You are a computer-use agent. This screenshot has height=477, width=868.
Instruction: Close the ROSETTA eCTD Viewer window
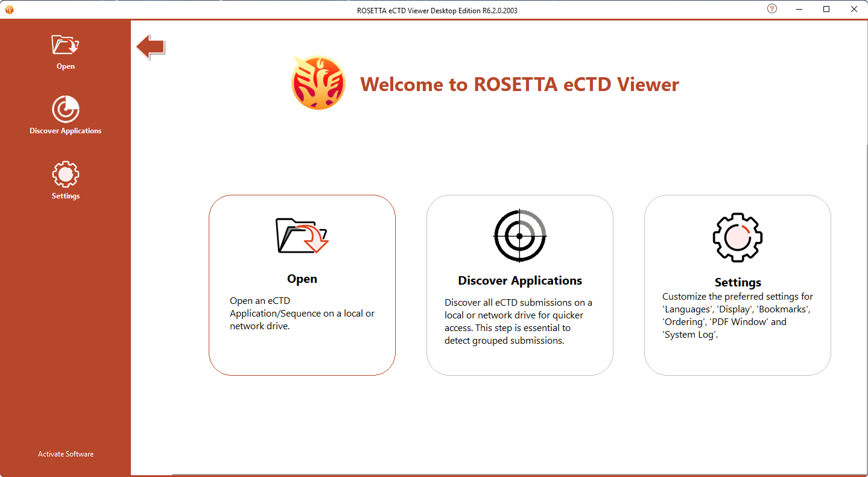854,9
